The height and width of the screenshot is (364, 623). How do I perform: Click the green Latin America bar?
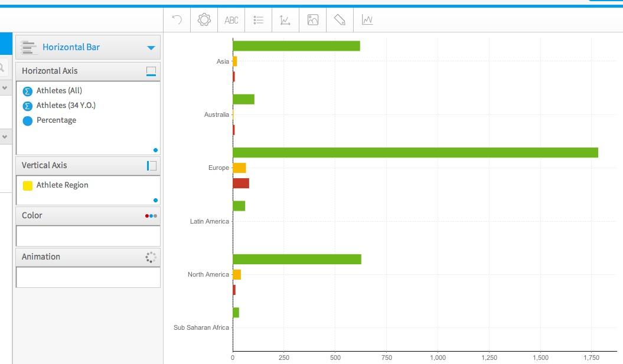[x=239, y=206]
